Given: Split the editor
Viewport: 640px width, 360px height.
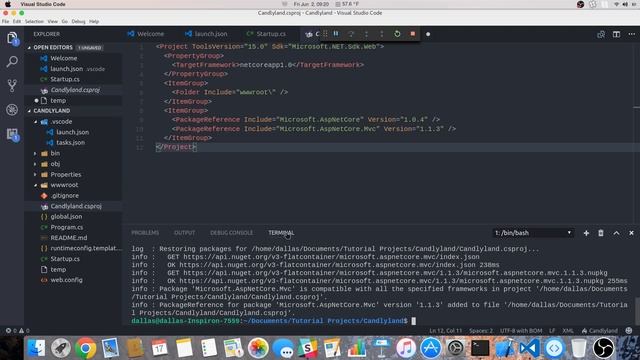Looking at the screenshot, I should (616, 34).
